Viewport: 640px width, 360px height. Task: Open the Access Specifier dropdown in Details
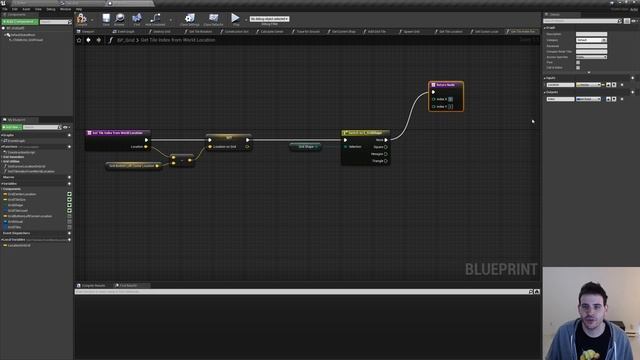[x=591, y=57]
